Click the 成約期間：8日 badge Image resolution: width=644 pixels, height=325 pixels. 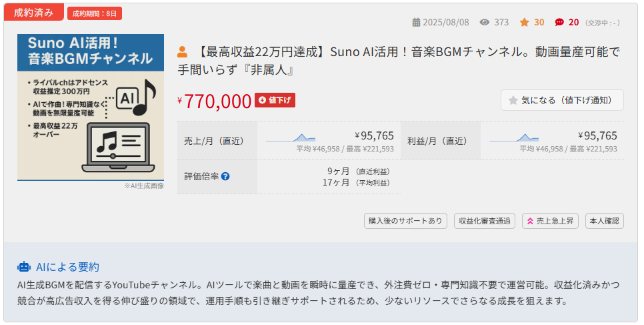tap(95, 13)
